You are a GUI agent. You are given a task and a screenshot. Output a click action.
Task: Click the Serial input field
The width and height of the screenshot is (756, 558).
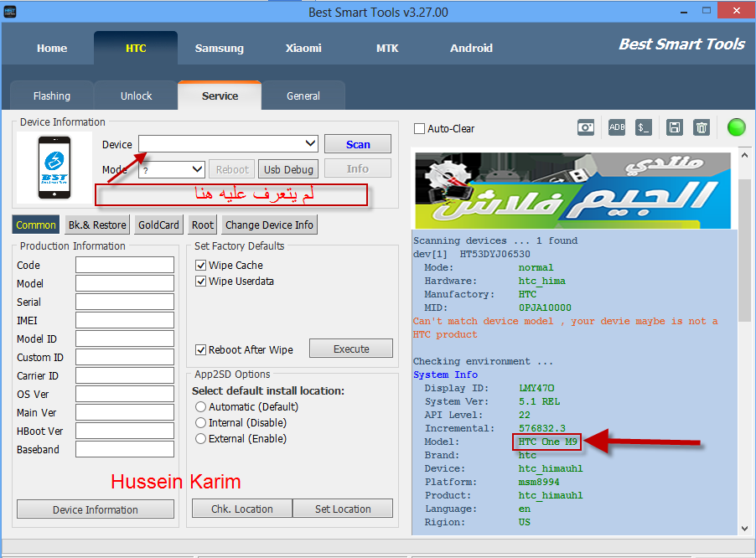pyautogui.click(x=125, y=302)
